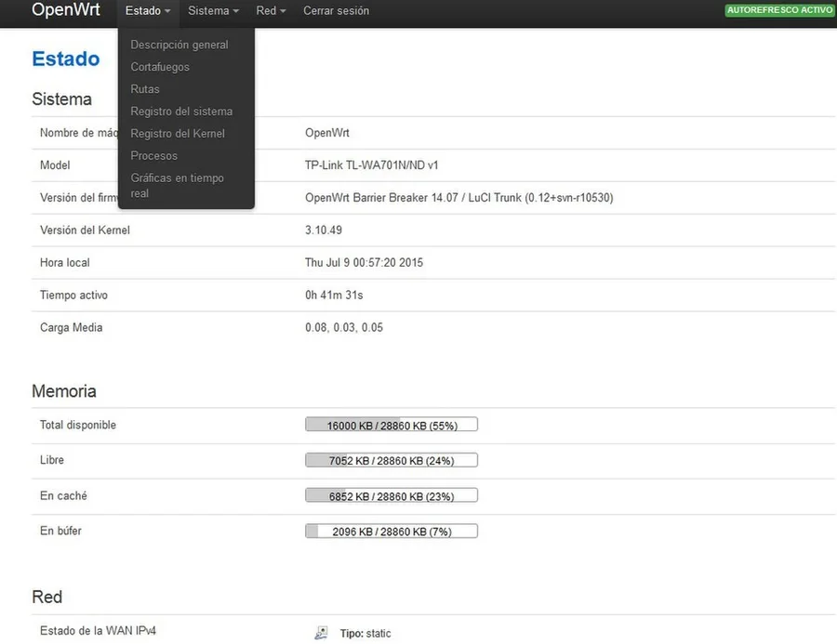Open the Estado dropdown menu

tap(148, 10)
